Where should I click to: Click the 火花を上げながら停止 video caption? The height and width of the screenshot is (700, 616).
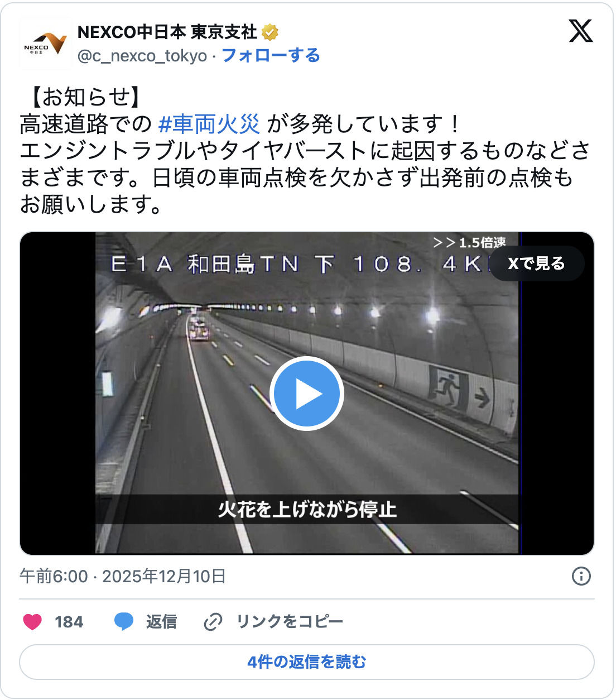point(307,509)
